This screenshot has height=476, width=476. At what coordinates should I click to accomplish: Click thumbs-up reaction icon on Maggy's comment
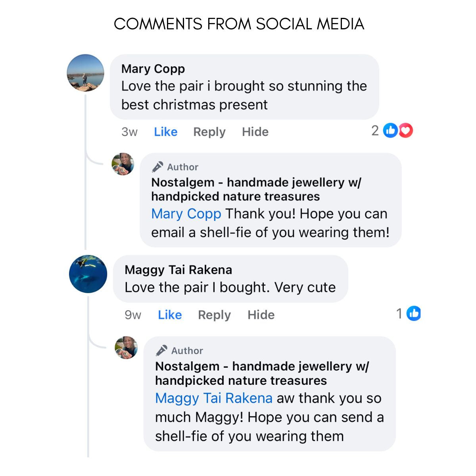click(x=414, y=314)
